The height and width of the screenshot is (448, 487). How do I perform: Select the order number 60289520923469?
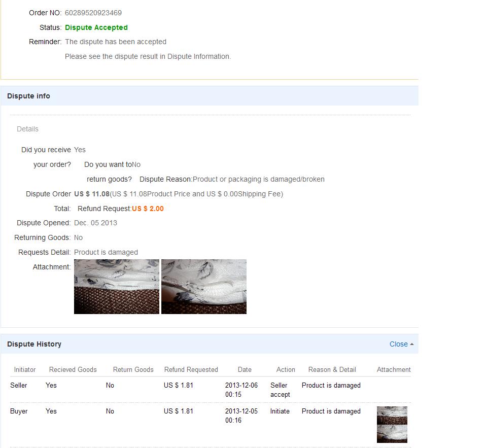pyautogui.click(x=93, y=13)
